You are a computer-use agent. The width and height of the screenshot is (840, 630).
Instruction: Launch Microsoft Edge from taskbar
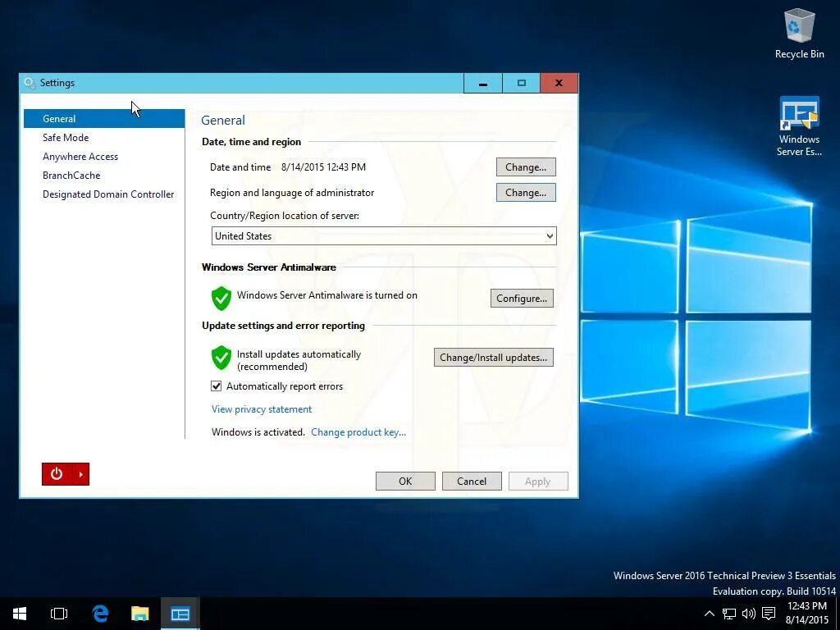99,614
